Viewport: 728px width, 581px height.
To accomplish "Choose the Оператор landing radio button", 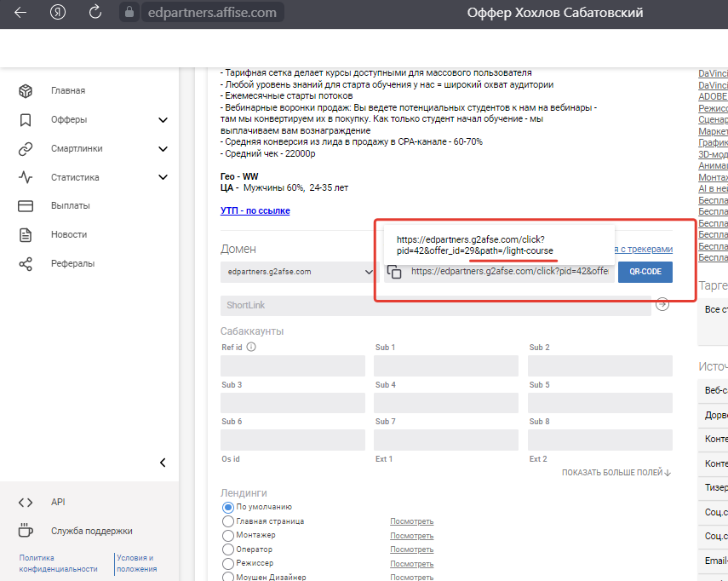I will [x=227, y=549].
